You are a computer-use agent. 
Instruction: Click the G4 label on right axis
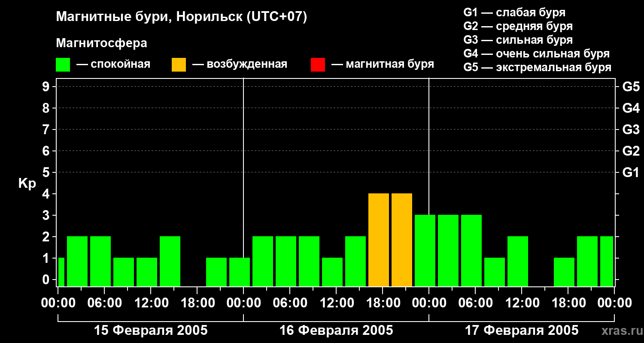click(631, 108)
